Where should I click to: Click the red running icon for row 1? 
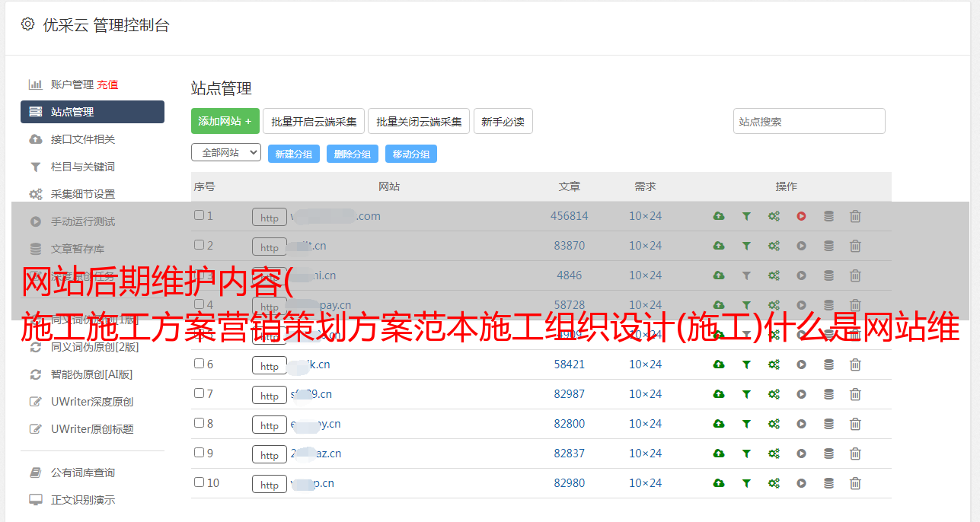tap(801, 216)
